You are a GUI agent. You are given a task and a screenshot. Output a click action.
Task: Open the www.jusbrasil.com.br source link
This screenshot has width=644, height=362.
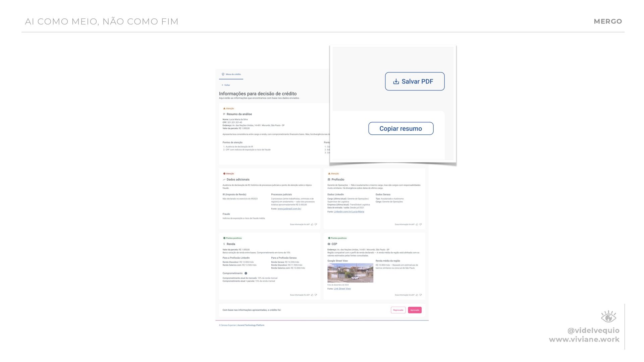(289, 209)
